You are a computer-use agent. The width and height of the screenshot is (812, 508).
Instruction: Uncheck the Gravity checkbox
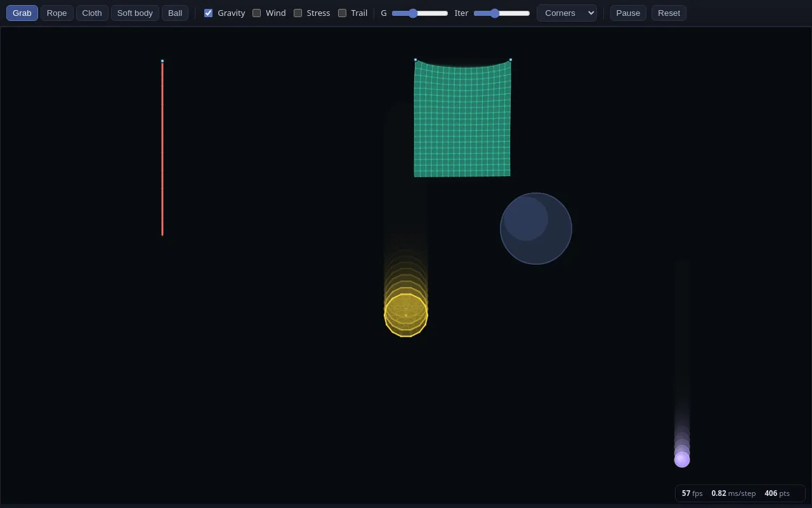208,13
